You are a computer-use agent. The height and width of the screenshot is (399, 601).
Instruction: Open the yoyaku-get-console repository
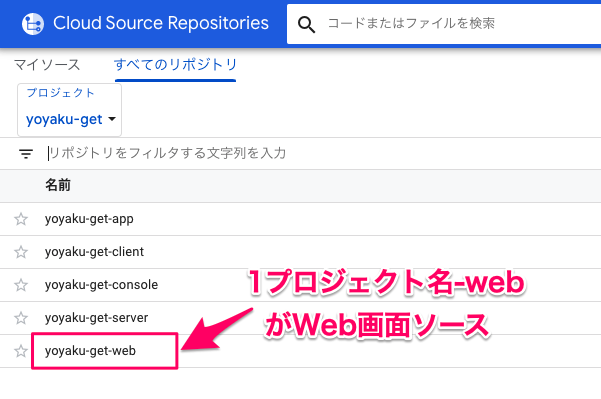[101, 285]
